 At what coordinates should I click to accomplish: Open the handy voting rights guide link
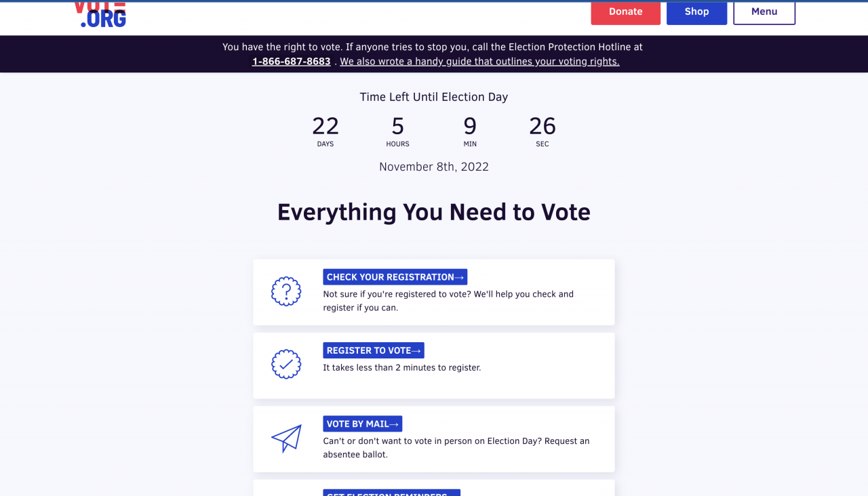[x=479, y=62]
